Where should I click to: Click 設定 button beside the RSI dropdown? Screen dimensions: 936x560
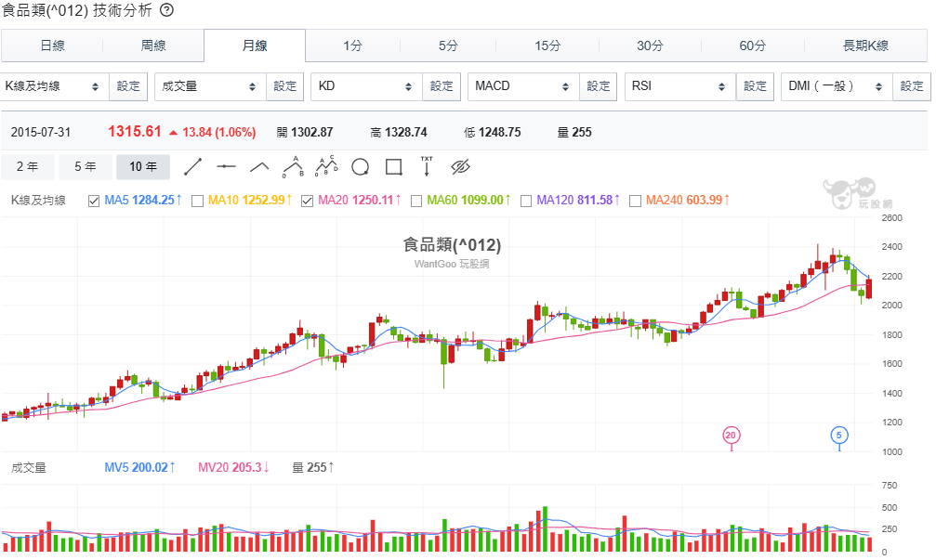point(755,86)
